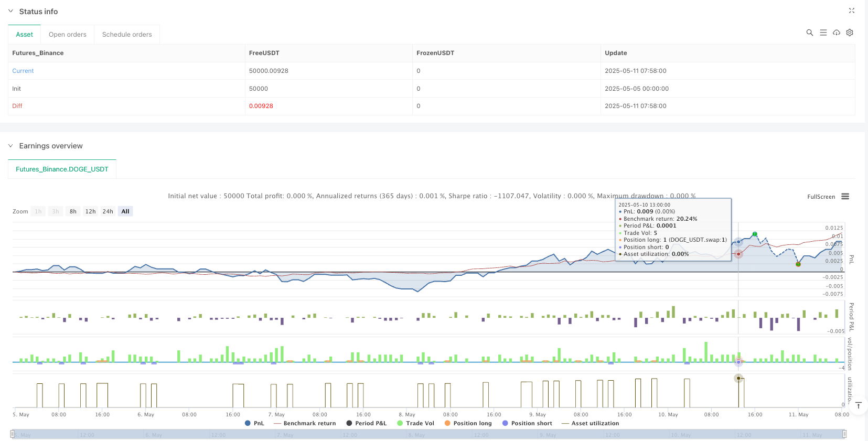Click the Init row label
The height and width of the screenshot is (441, 868).
(x=17, y=89)
